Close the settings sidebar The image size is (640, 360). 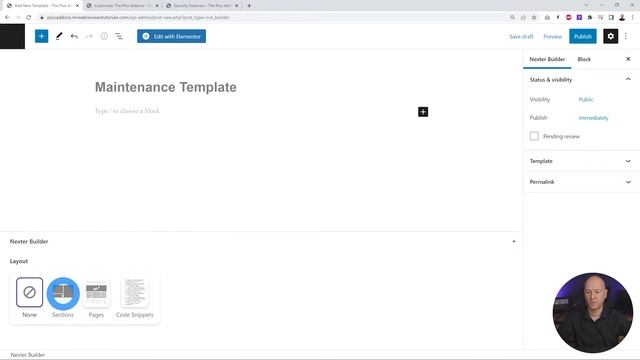(628, 59)
